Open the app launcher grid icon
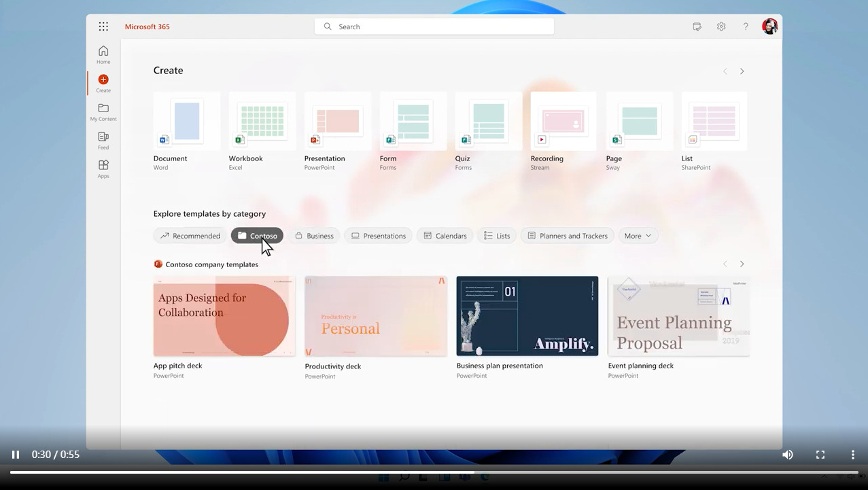 (x=103, y=27)
